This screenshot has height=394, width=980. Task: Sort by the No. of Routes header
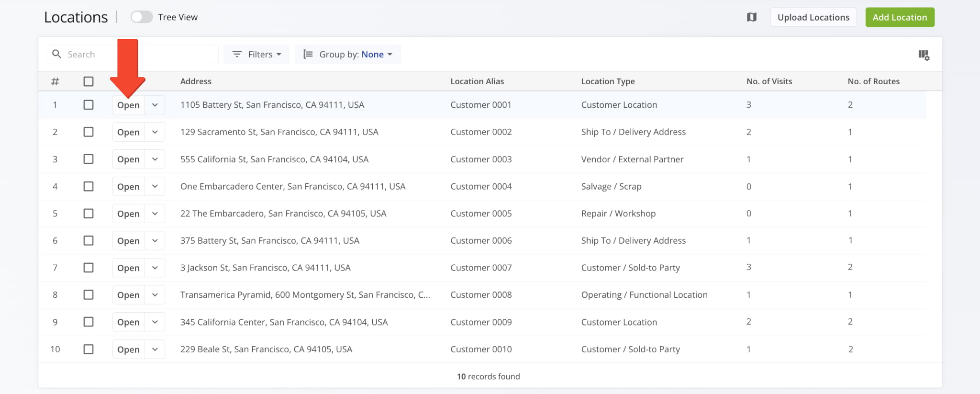873,81
